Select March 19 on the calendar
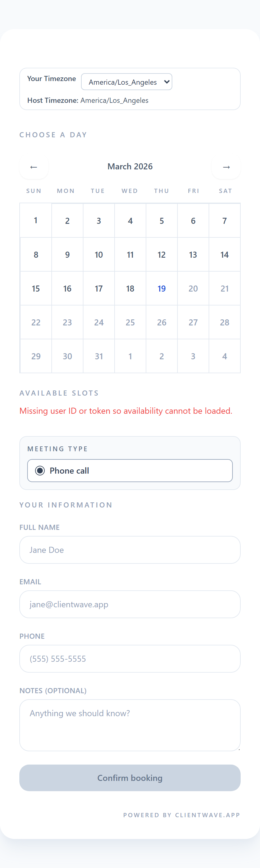 (x=162, y=289)
